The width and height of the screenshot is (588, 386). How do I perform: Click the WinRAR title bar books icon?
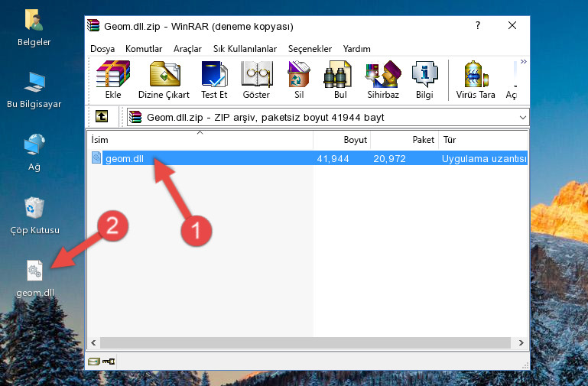pos(93,25)
